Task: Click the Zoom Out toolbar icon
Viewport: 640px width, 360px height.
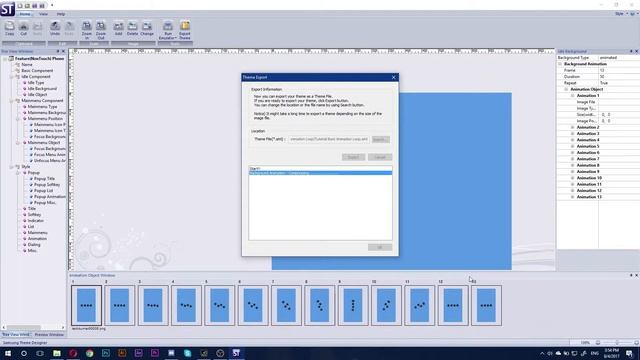Action: [x=101, y=30]
